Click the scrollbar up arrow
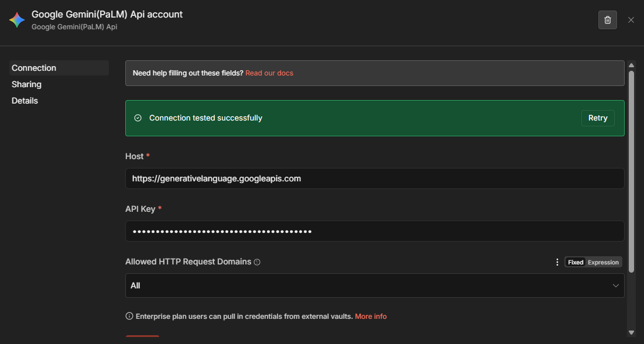This screenshot has height=344, width=644. (631, 66)
